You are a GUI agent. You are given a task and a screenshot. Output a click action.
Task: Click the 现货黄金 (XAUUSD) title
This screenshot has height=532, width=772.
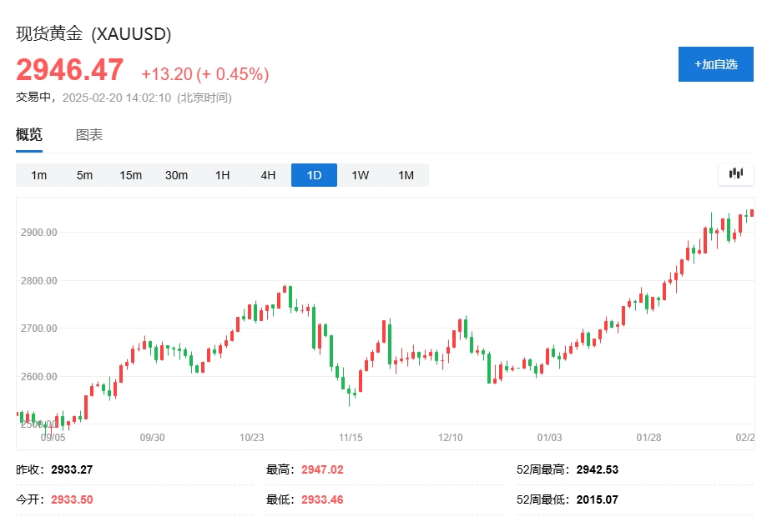(x=93, y=34)
